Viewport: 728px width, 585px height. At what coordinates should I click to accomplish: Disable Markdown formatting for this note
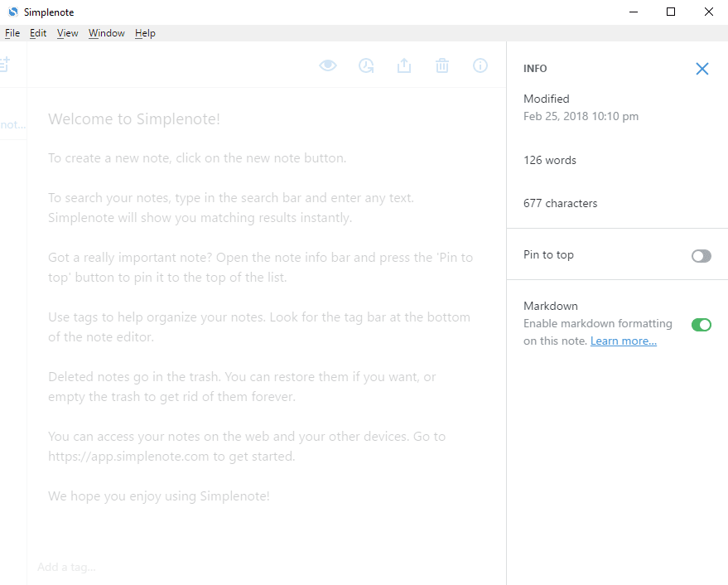[x=701, y=325]
